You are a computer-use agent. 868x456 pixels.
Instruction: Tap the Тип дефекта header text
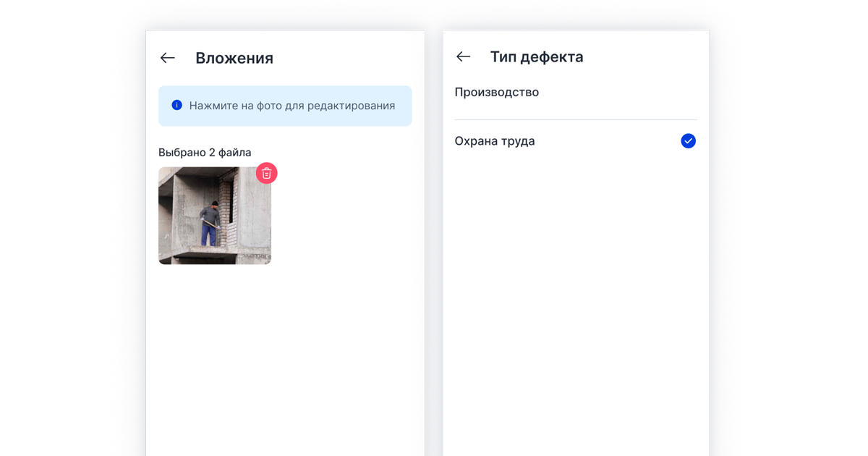pos(537,56)
